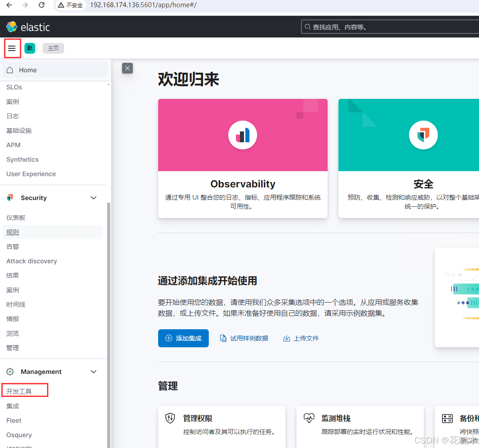Image resolution: width=479 pixels, height=448 pixels.
Task: Click the 监测堆栈 heartbeat icon
Action: 309,418
